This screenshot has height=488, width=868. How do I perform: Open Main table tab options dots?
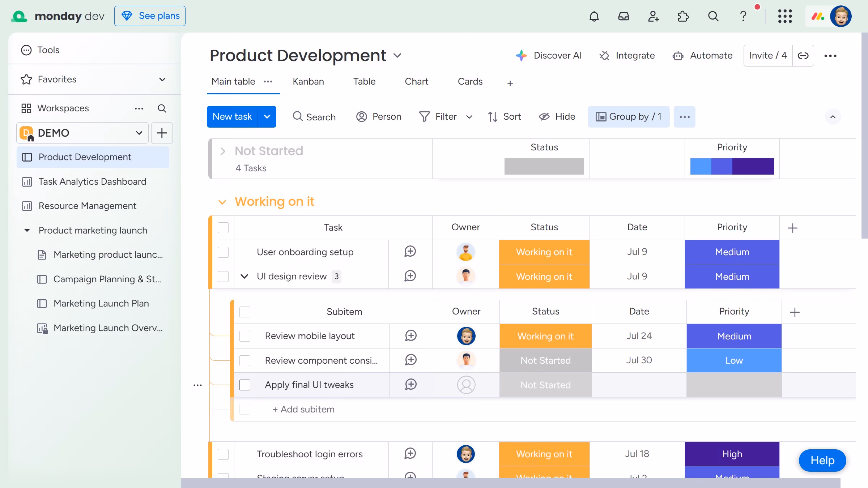268,82
